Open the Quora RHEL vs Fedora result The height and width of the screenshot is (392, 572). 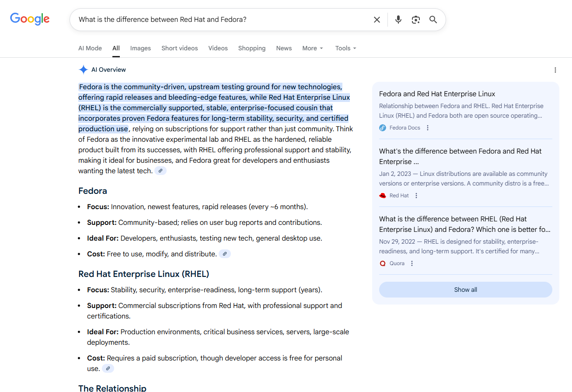(464, 224)
